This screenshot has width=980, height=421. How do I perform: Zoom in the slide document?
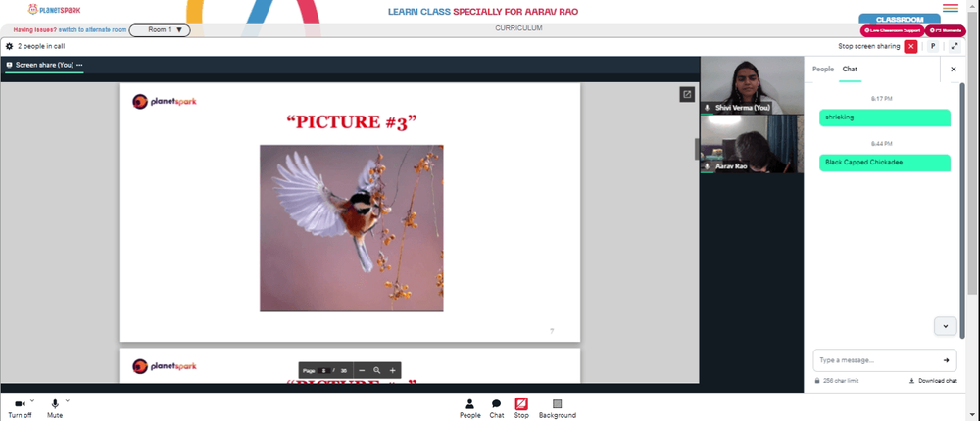coord(393,370)
